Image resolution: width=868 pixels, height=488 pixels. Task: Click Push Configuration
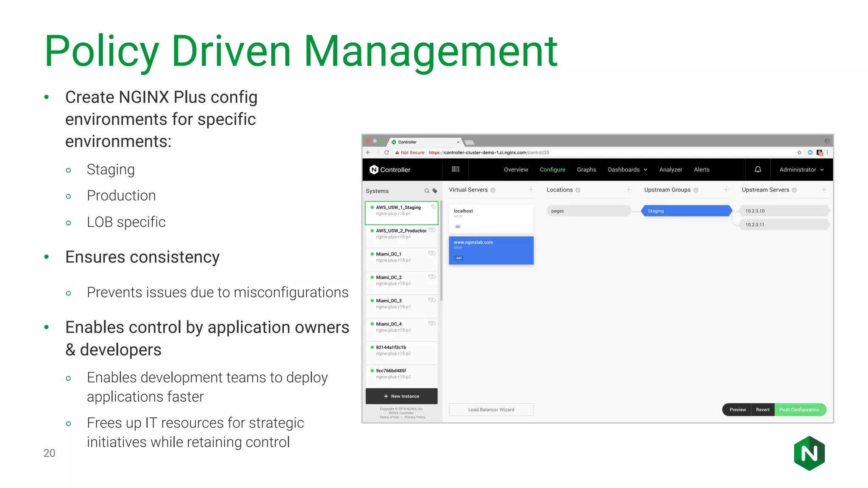pyautogui.click(x=799, y=410)
